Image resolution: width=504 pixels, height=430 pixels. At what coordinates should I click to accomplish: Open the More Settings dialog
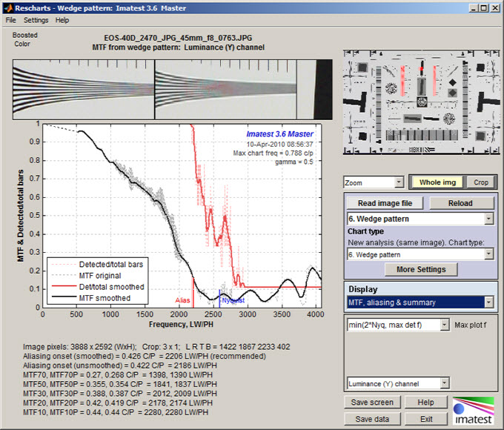[x=421, y=270]
